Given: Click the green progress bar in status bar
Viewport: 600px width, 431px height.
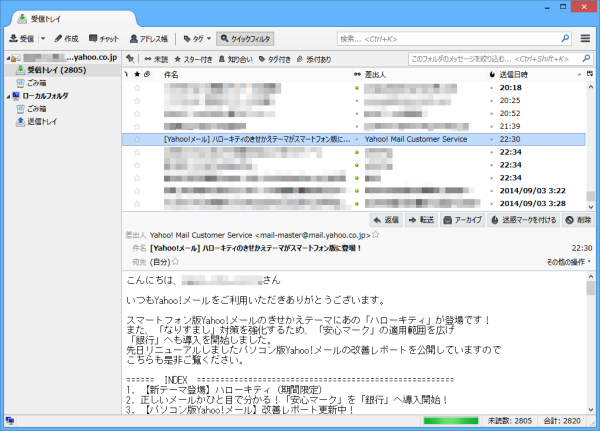Looking at the screenshot, I should pos(451,421).
